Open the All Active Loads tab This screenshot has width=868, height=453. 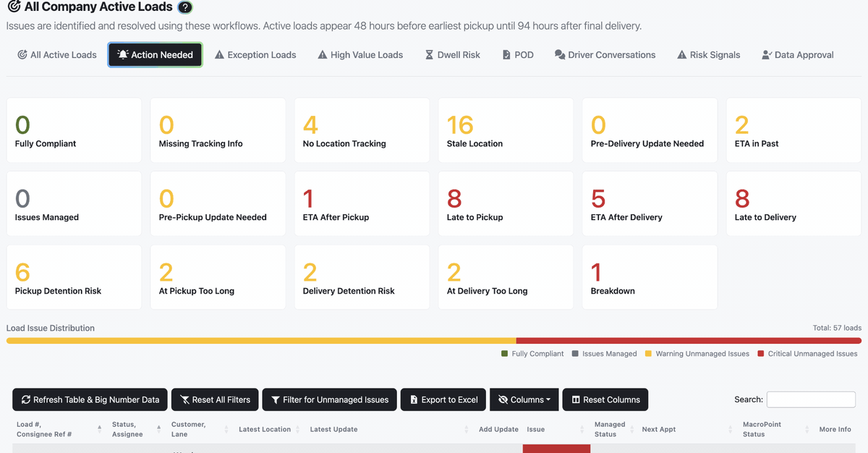coord(57,55)
